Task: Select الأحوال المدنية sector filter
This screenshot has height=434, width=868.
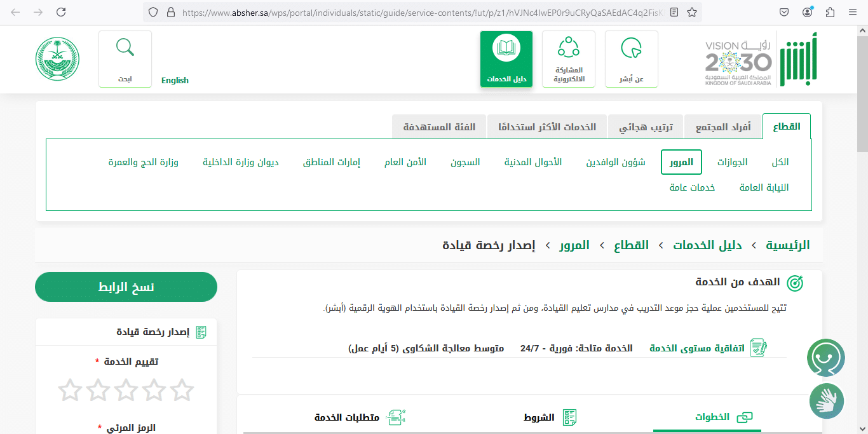Action: [533, 162]
